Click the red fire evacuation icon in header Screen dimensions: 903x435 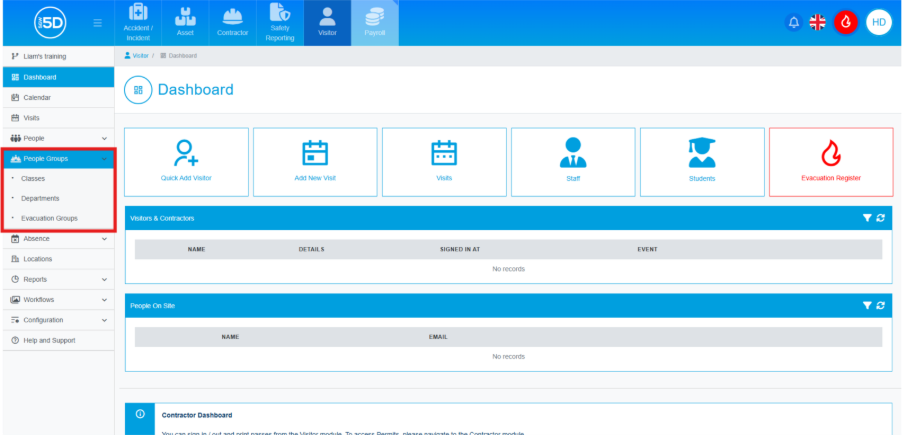[845, 22]
